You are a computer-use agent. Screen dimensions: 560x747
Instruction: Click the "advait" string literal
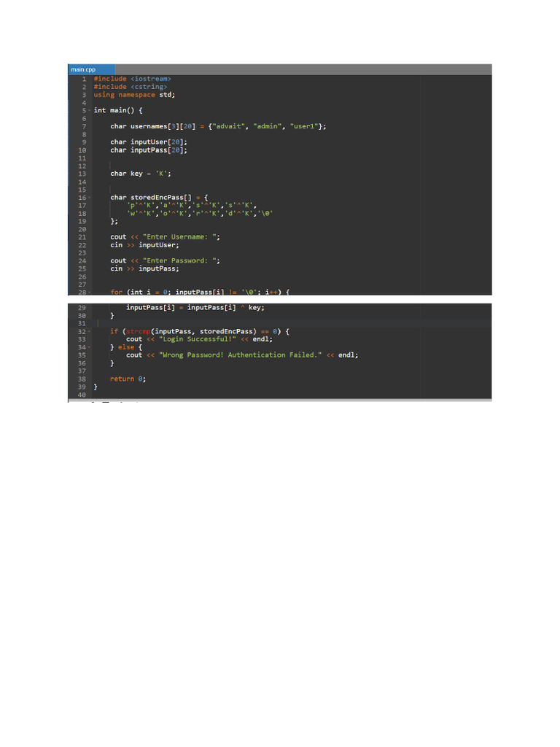(230, 126)
